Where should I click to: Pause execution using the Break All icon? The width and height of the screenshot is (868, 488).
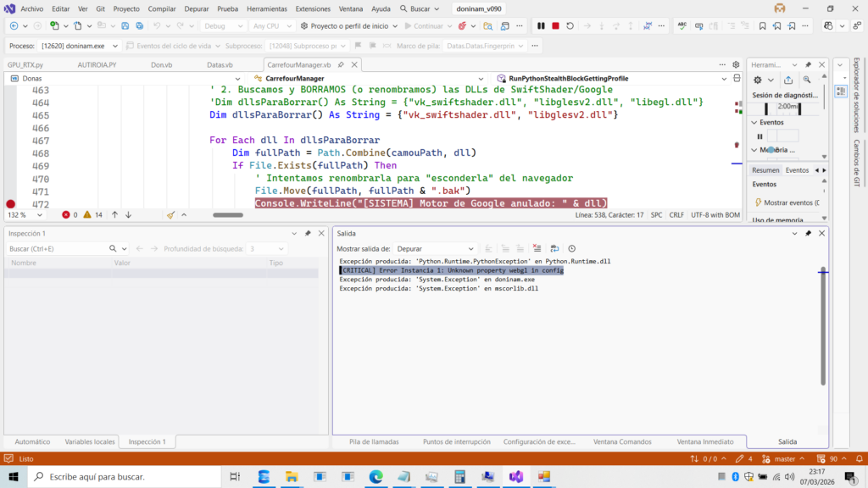click(541, 26)
